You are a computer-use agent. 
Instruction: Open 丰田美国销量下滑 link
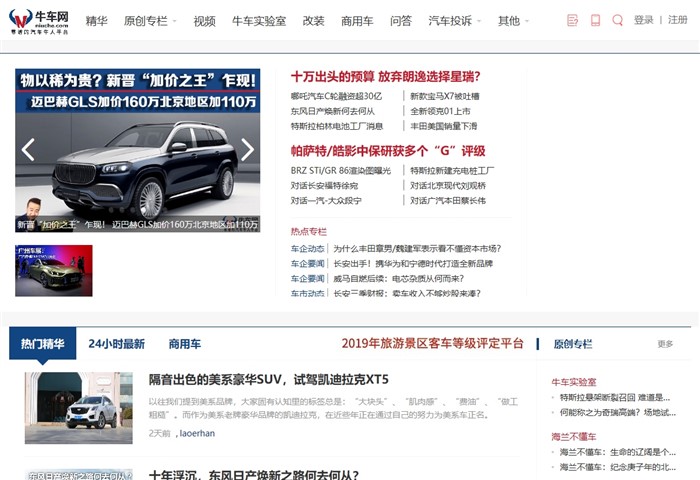(444, 126)
